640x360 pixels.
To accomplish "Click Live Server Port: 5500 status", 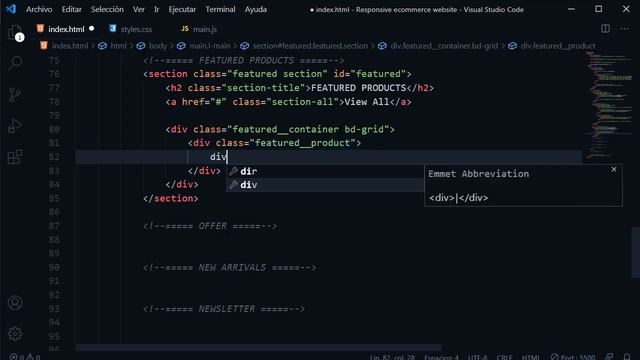I will pos(573,357).
